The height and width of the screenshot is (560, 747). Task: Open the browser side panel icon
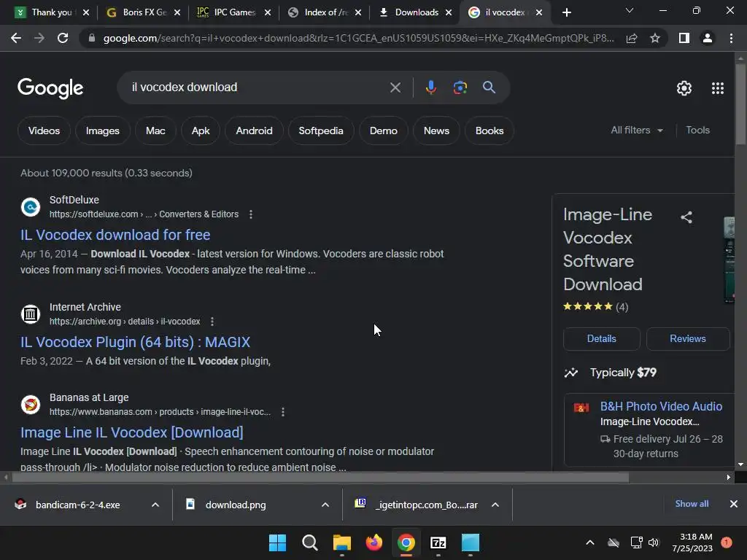coord(684,38)
